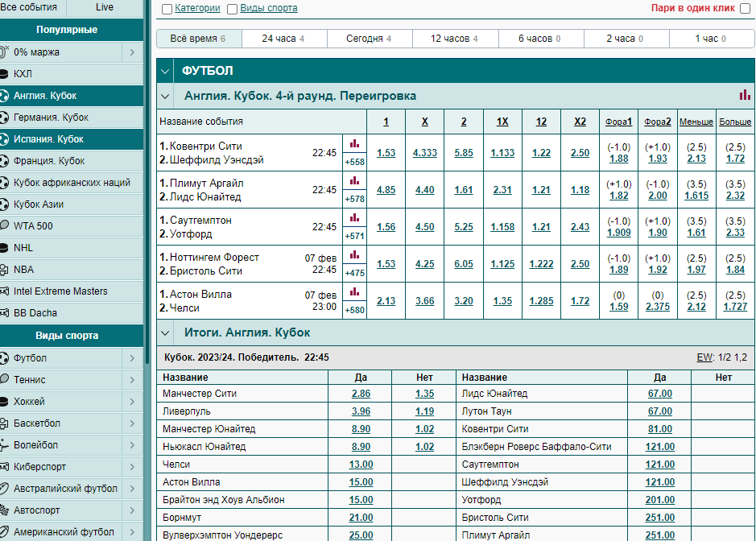Click football icon beside Футбол sport
The width and height of the screenshot is (756, 541).
pos(4,358)
